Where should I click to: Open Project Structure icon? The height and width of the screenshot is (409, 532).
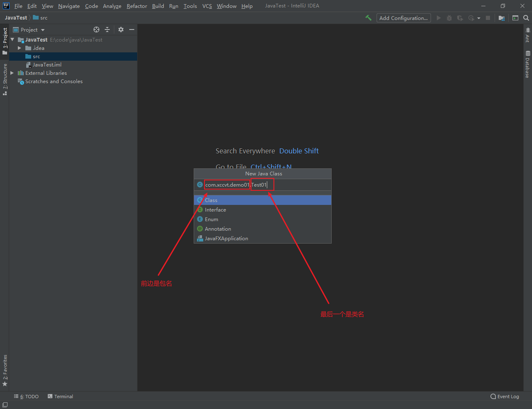click(502, 18)
